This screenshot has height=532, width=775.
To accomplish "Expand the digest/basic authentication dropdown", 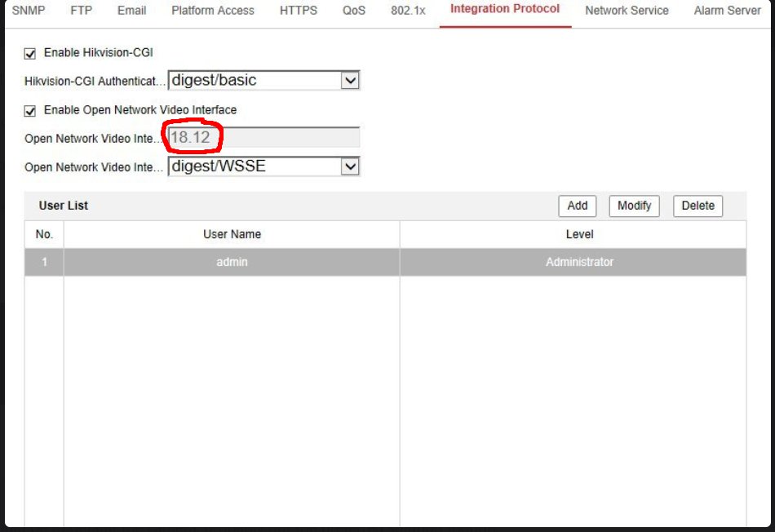I will (263, 80).
